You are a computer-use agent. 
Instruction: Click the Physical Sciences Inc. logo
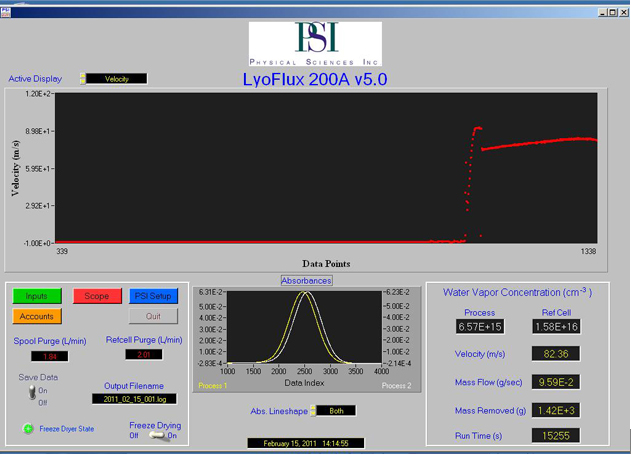tap(315, 44)
